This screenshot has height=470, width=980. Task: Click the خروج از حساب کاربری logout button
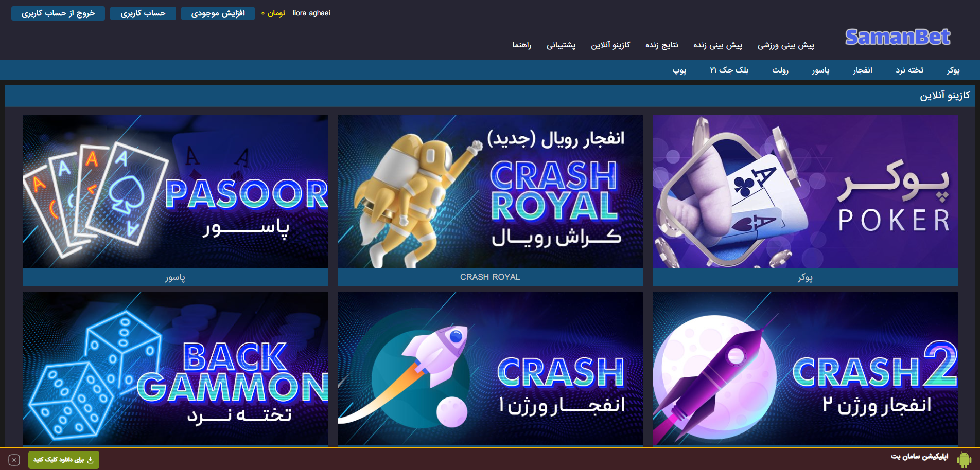click(x=58, y=13)
